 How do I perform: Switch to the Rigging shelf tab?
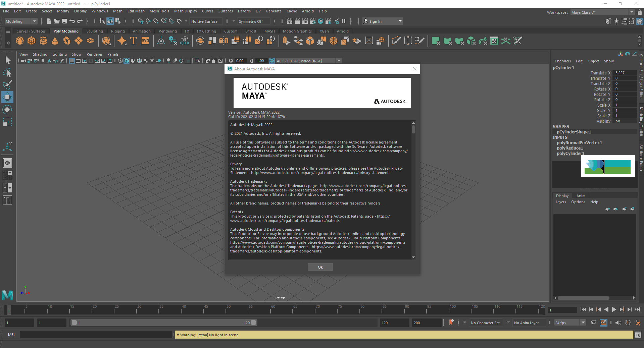point(118,31)
